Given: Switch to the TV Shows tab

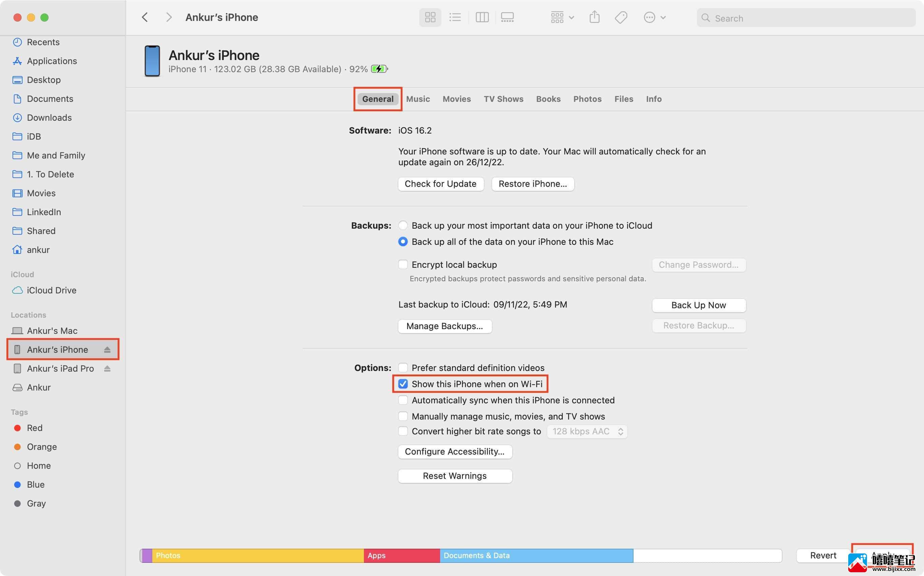Looking at the screenshot, I should [503, 99].
